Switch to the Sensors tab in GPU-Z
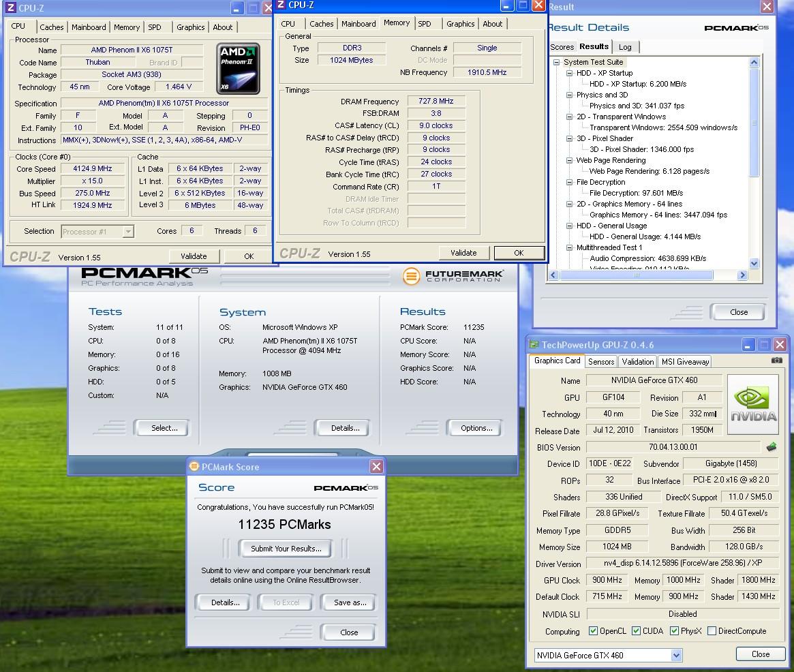The image size is (794, 672). [601, 362]
